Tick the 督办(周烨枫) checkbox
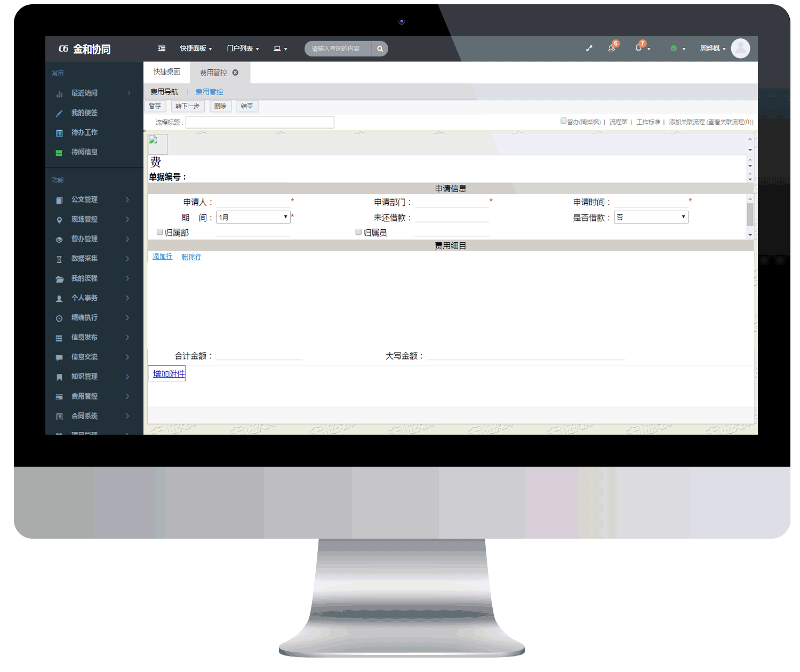The height and width of the screenshot is (672, 800). 563,121
